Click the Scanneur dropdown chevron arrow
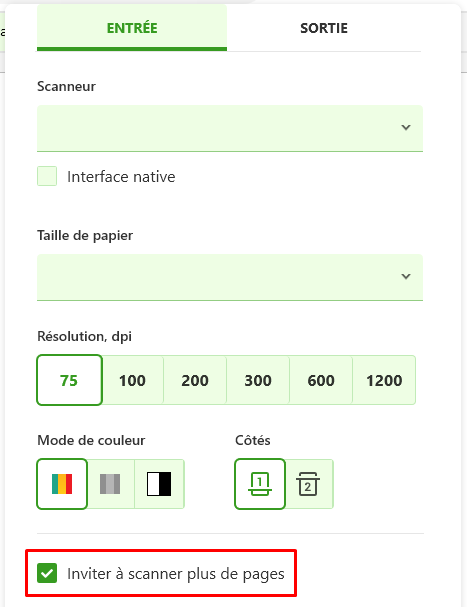The height and width of the screenshot is (607, 467). tap(406, 127)
